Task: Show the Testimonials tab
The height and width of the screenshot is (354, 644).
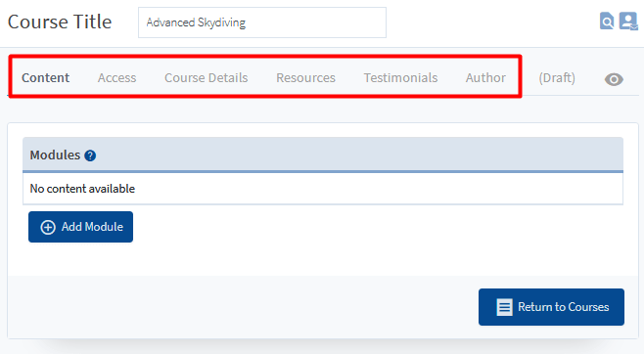Action: coord(401,77)
